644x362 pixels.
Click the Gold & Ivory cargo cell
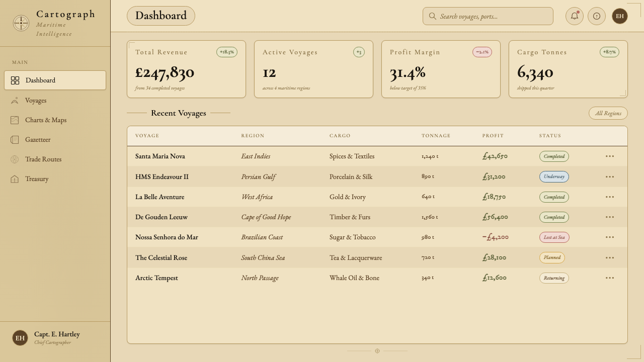348,197
